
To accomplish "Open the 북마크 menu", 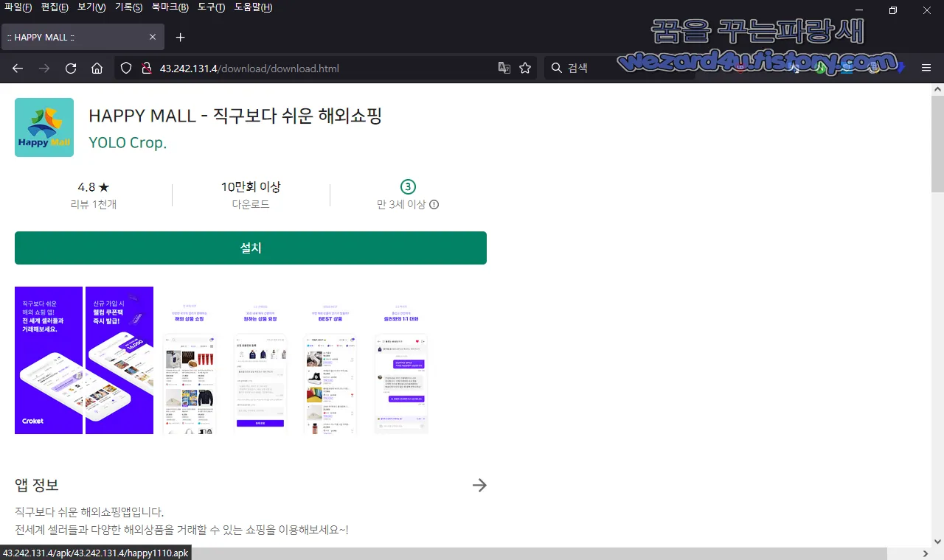I will coord(170,7).
